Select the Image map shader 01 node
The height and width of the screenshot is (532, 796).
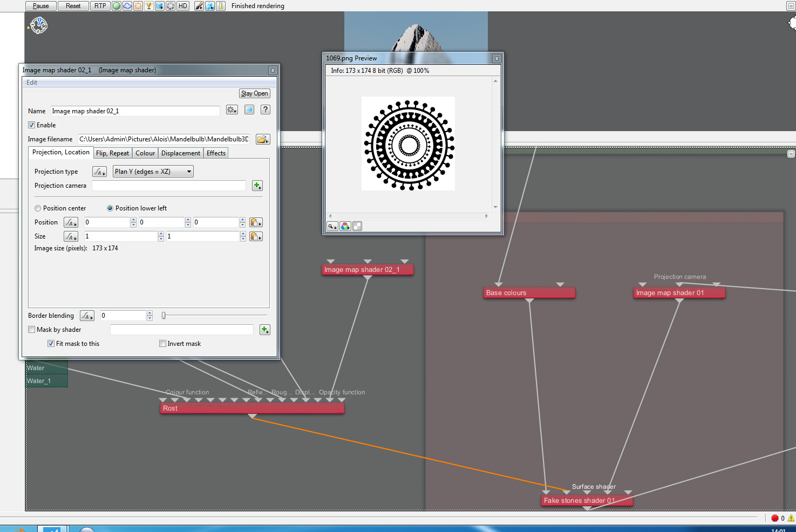coord(679,293)
